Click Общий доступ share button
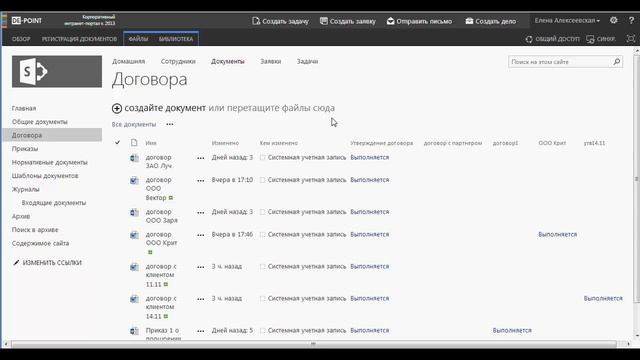 click(x=552, y=39)
